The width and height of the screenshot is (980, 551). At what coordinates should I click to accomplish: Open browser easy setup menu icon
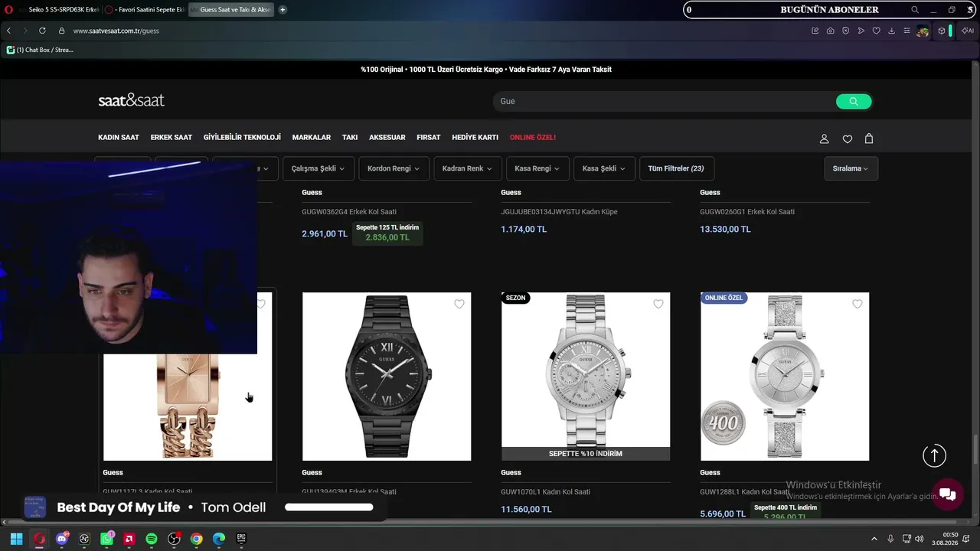[x=906, y=31]
